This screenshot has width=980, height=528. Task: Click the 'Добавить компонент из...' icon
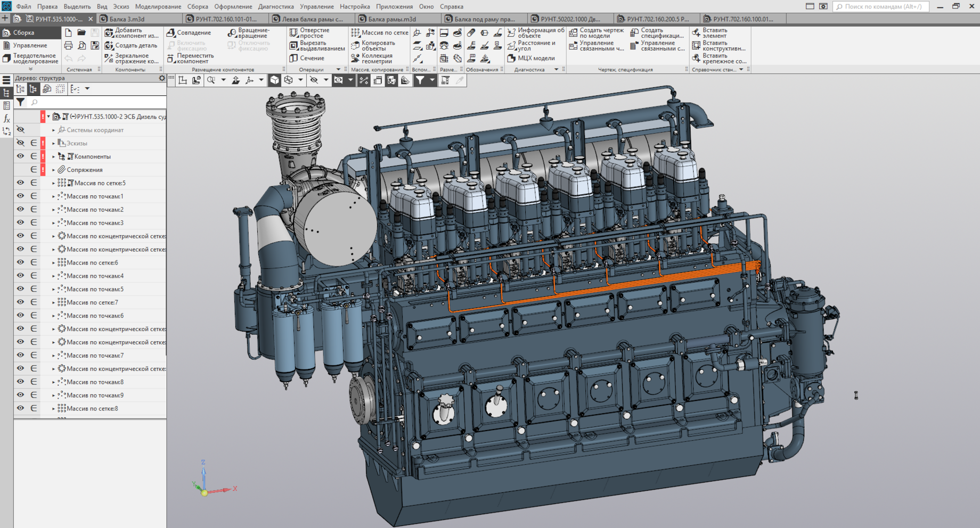pos(109,33)
